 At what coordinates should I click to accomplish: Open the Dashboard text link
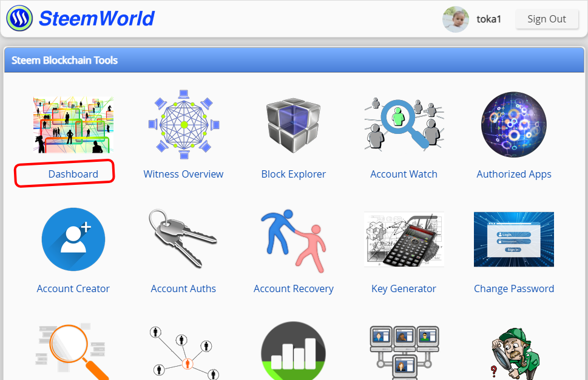73,174
